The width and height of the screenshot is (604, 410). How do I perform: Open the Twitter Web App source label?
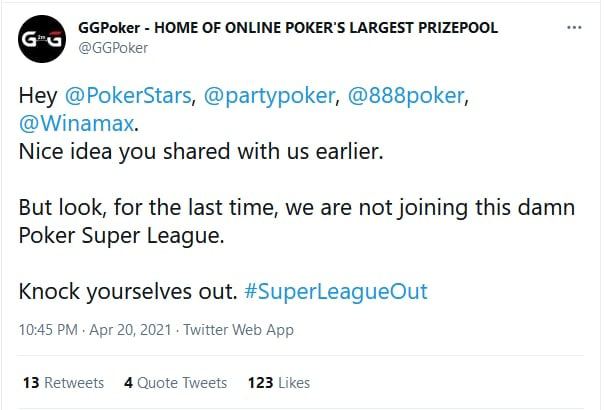[238, 329]
